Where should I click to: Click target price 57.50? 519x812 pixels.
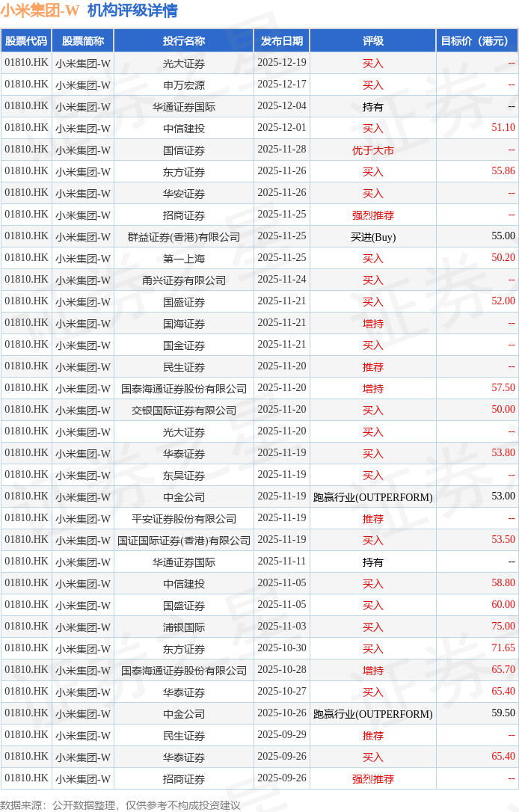click(503, 388)
